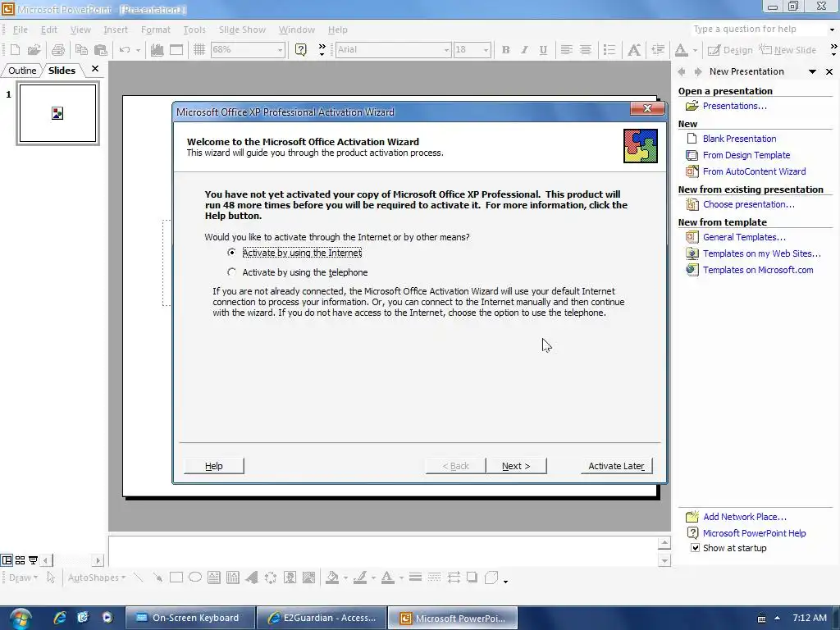
Task: Click the Help button in Activation Wizard
Action: click(x=214, y=466)
